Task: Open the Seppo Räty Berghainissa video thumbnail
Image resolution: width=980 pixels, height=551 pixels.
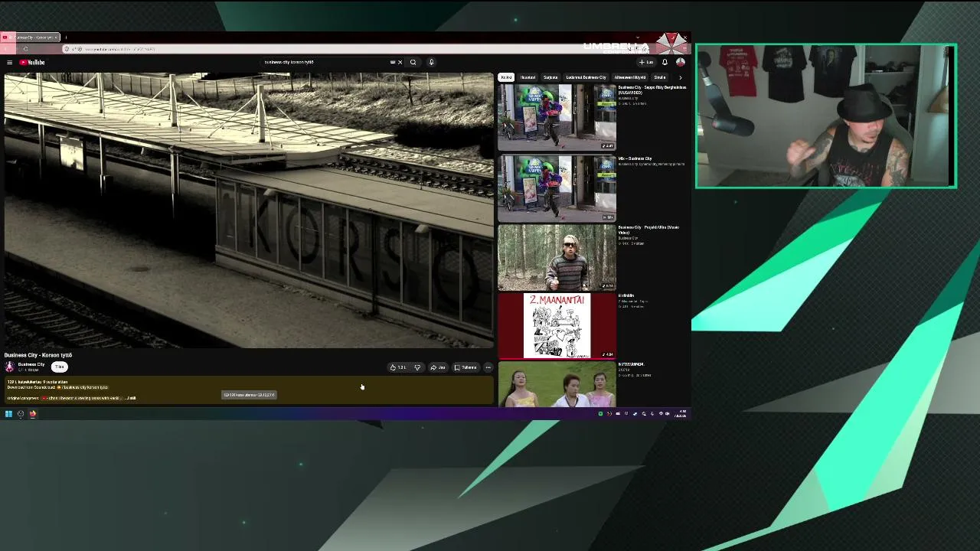Action: (557, 117)
